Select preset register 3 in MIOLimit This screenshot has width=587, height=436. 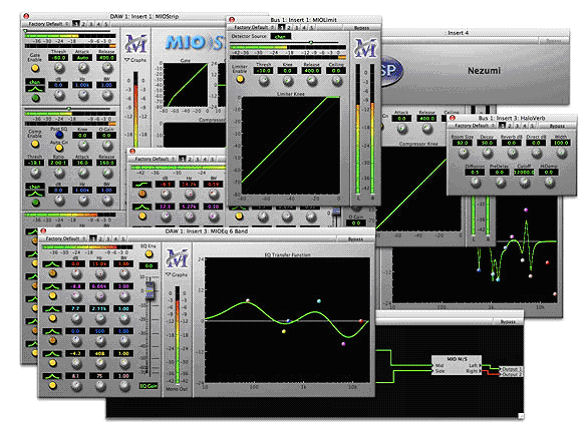(297, 27)
